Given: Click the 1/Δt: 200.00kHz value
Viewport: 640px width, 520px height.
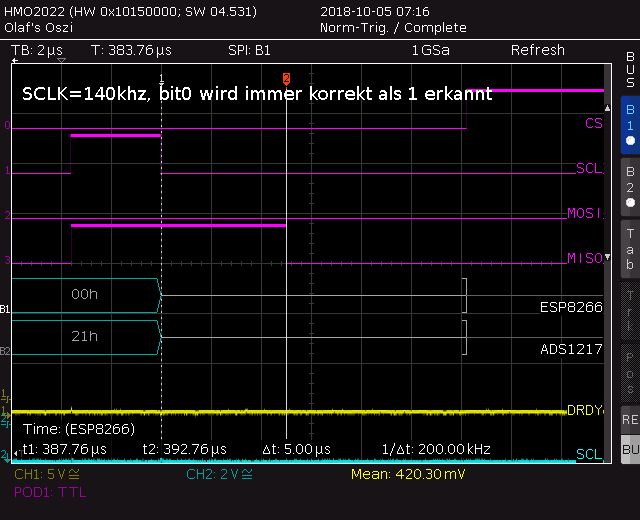Looking at the screenshot, I should 436,449.
